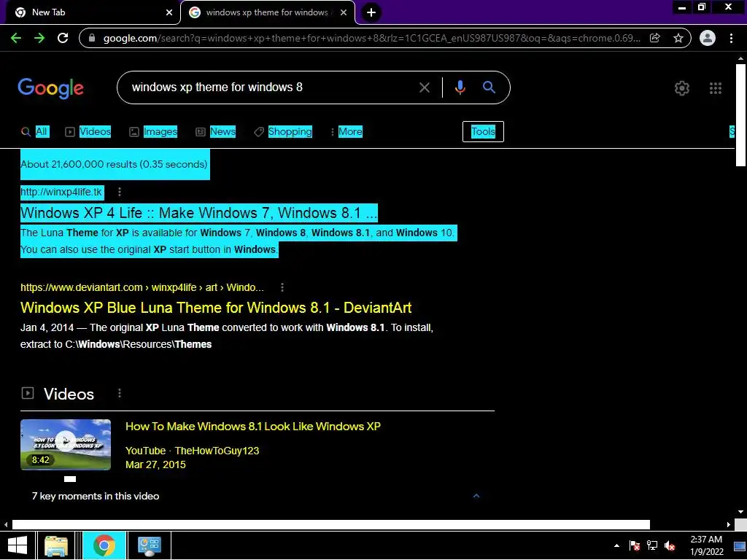
Task: Click the Google logo
Action: click(x=50, y=88)
